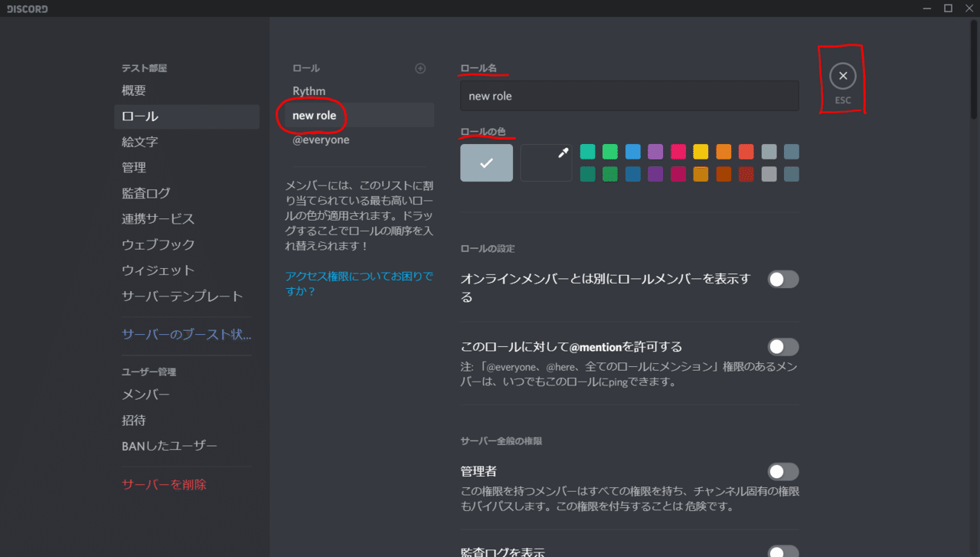The height and width of the screenshot is (557, 980).
Task: Close settings with the ESC X icon
Action: click(843, 76)
